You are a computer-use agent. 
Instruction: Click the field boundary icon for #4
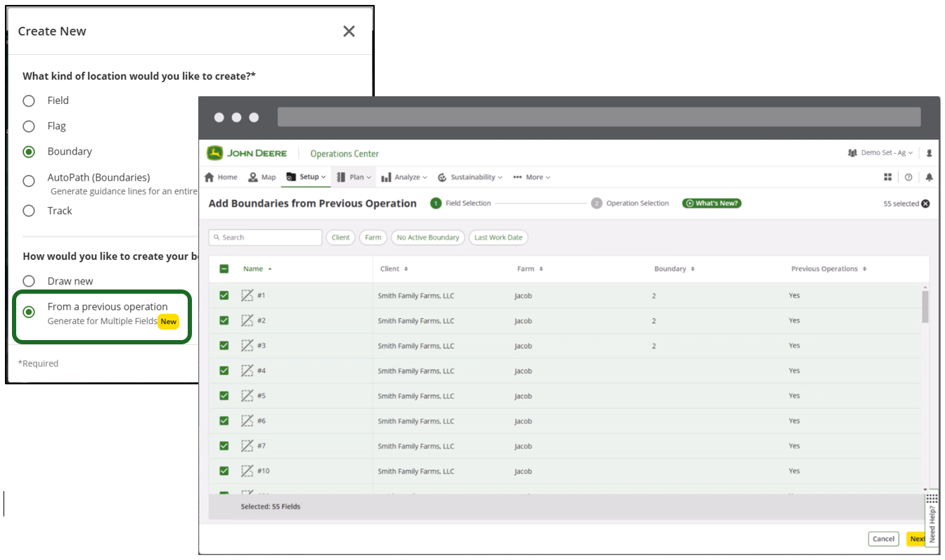(247, 370)
